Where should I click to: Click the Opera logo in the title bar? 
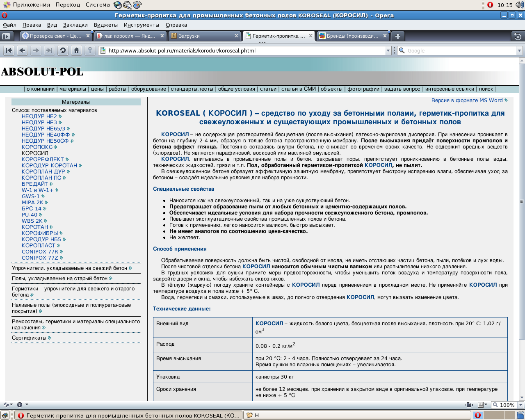4,15
